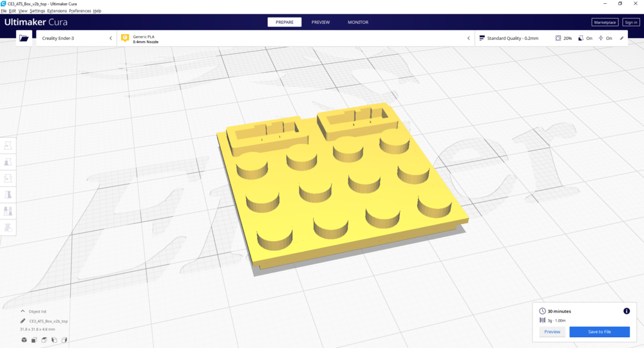Open the Extensions menu
Image resolution: width=644 pixels, height=348 pixels.
tap(57, 11)
